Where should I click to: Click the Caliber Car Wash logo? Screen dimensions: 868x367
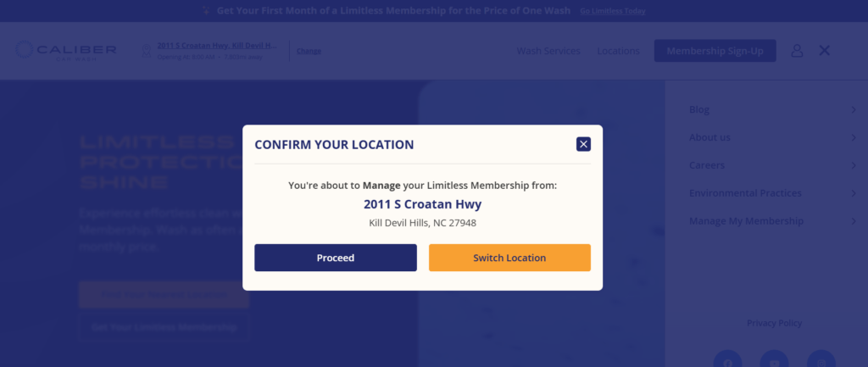66,51
